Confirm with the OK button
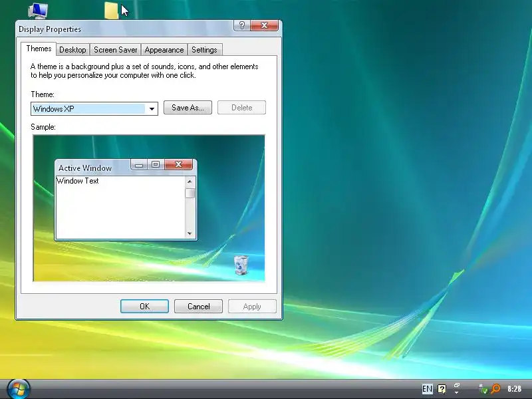 click(144, 307)
